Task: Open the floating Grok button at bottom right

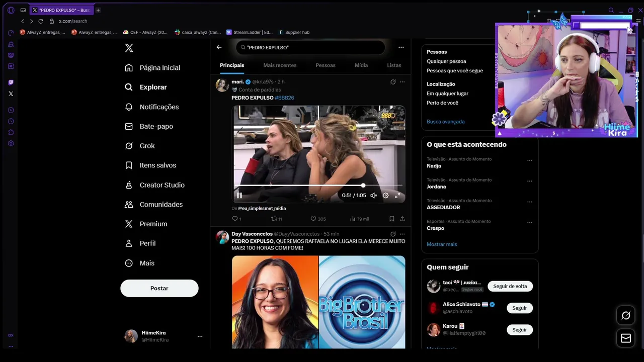Action: [626, 315]
